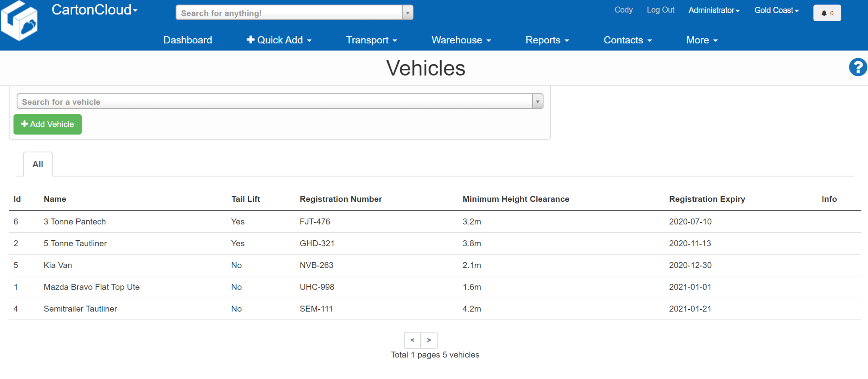Open the More menu
The image size is (868, 379).
[701, 40]
